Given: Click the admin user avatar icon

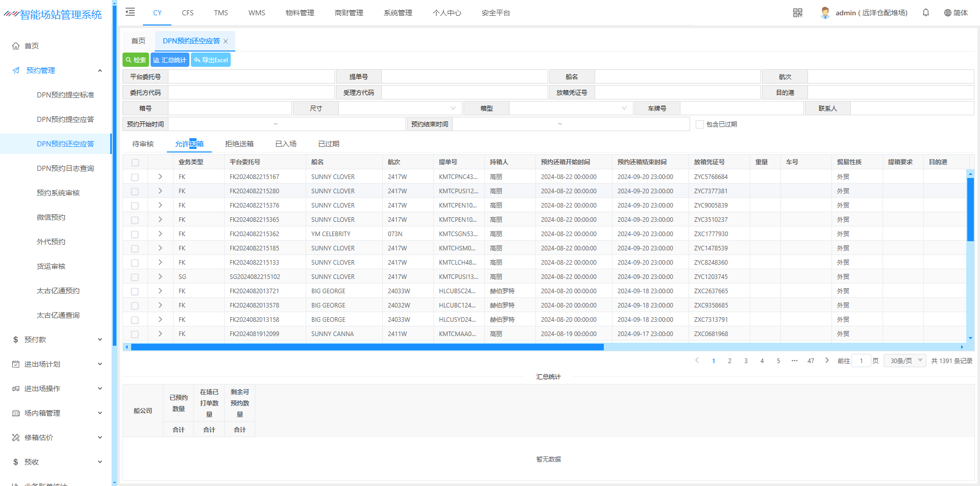Looking at the screenshot, I should pyautogui.click(x=825, y=13).
